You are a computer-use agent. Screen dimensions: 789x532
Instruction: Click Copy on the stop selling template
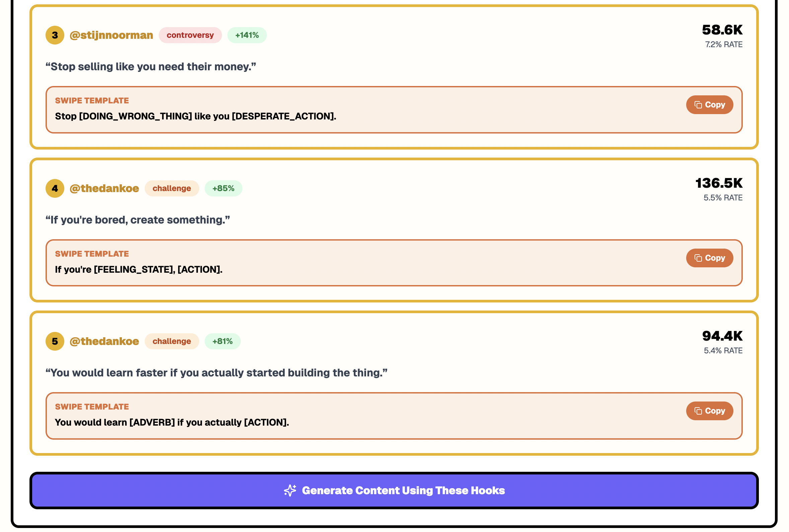710,105
